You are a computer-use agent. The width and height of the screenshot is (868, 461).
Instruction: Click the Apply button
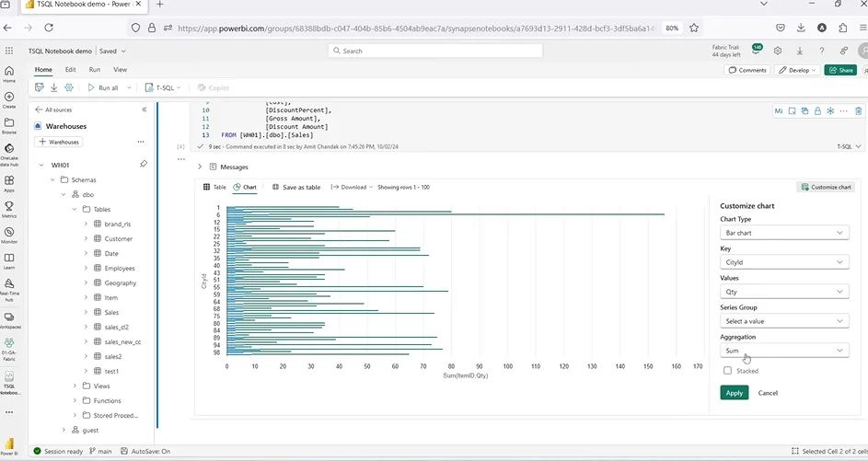click(734, 392)
